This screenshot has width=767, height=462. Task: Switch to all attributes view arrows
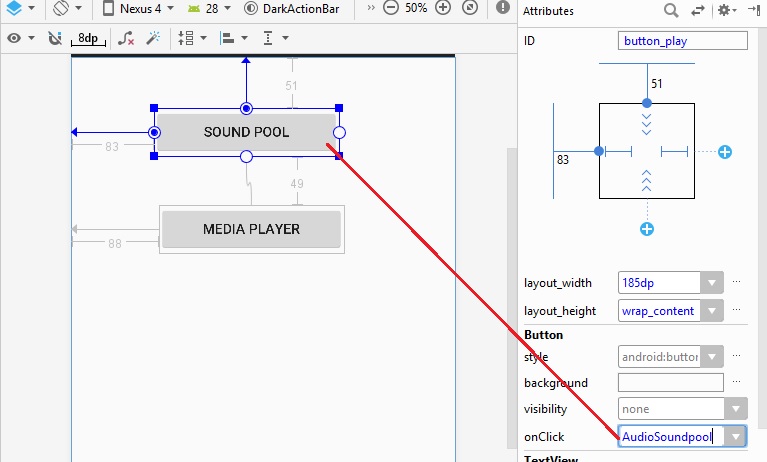pos(697,10)
